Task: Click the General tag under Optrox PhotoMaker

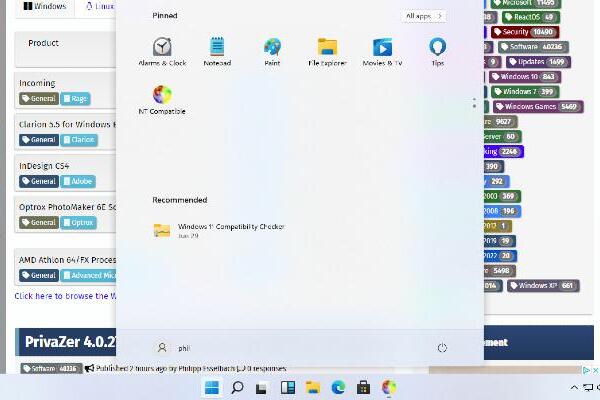Action: click(39, 222)
